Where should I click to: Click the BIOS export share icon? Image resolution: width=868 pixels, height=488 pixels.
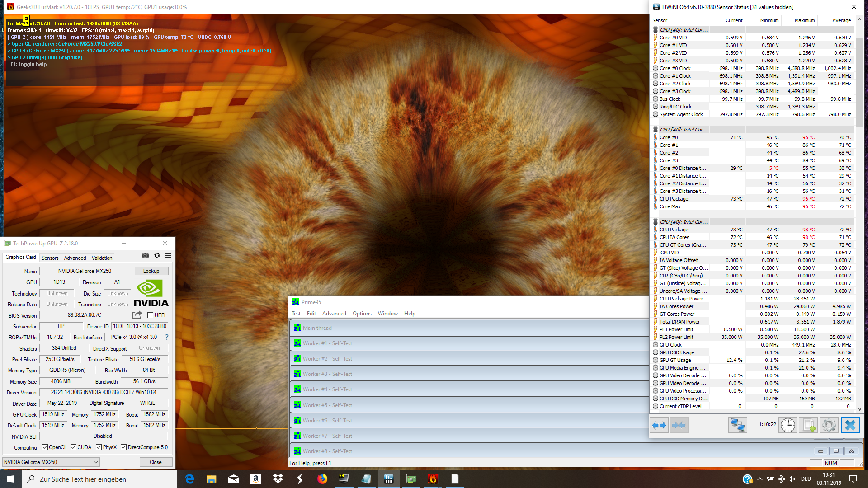point(137,315)
